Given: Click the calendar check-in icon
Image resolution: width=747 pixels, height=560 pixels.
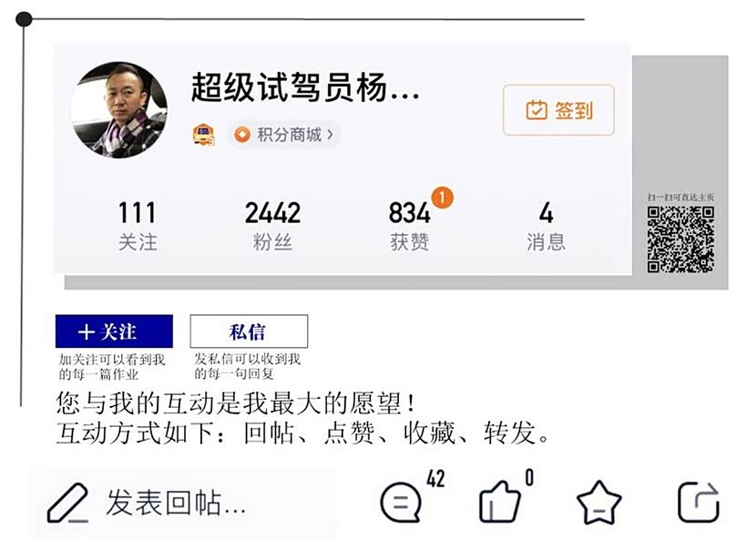Looking at the screenshot, I should click(x=537, y=110).
